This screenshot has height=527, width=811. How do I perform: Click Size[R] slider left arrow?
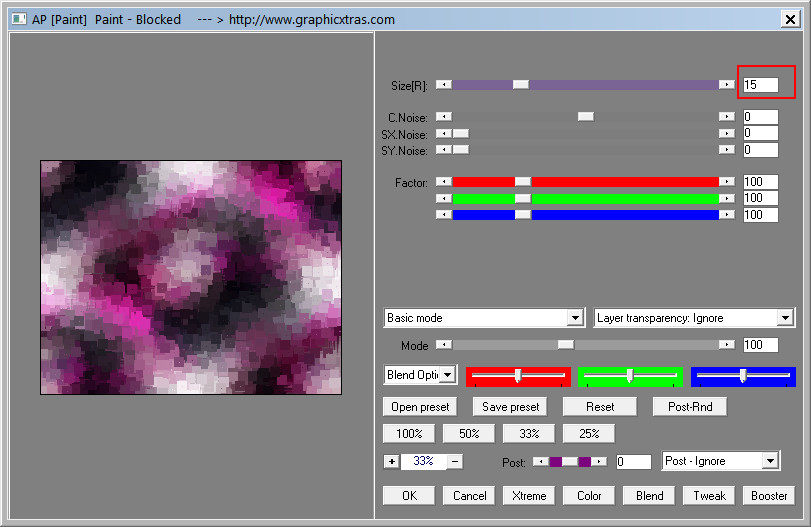point(444,84)
